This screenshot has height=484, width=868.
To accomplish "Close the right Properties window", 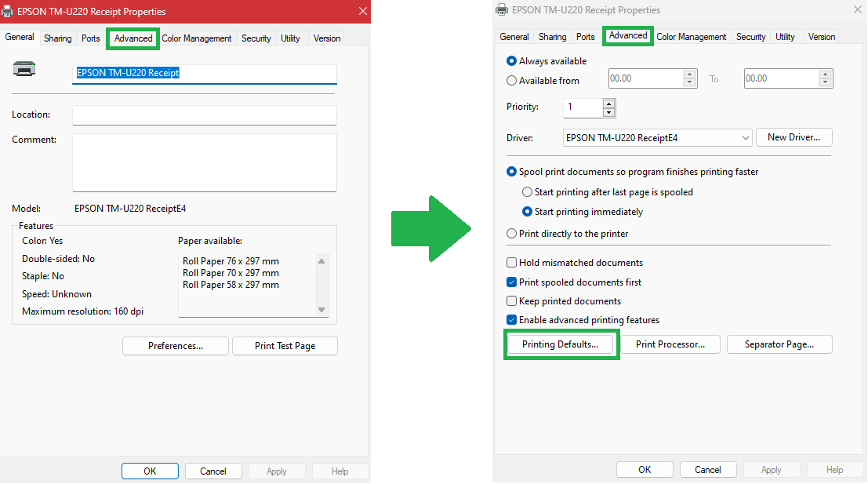I will tap(858, 9).
